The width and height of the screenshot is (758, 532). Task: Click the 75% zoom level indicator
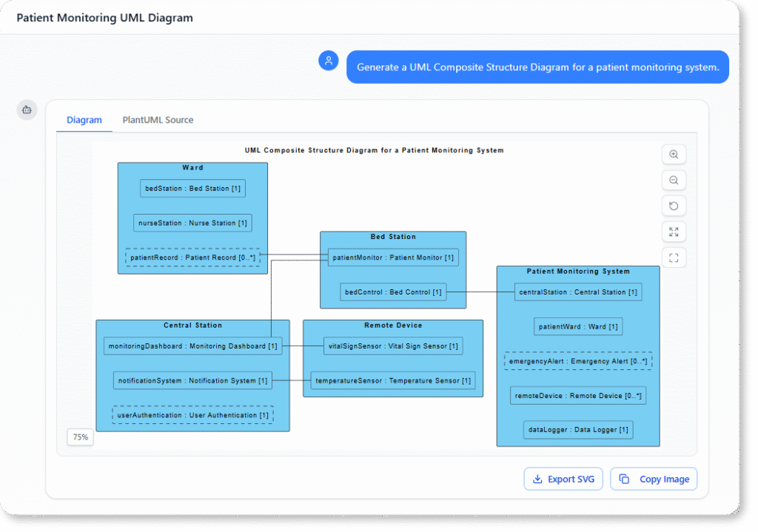(80, 437)
